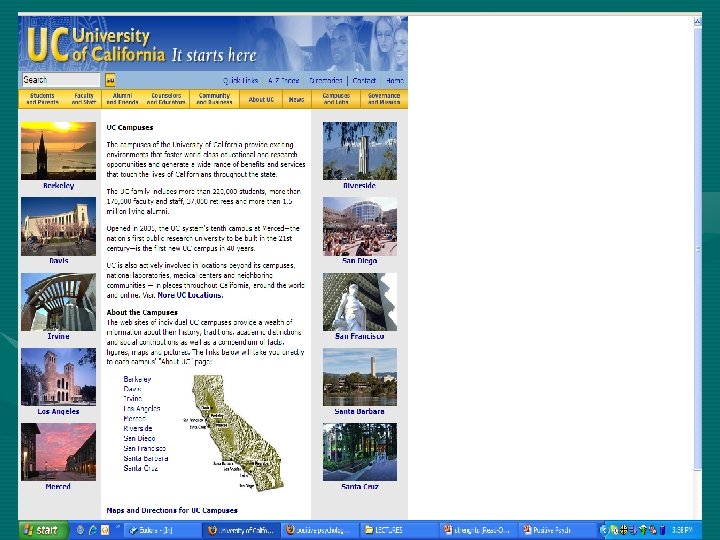720x540 pixels.
Task: Click the Davis caption link under photo
Action: click(58, 260)
